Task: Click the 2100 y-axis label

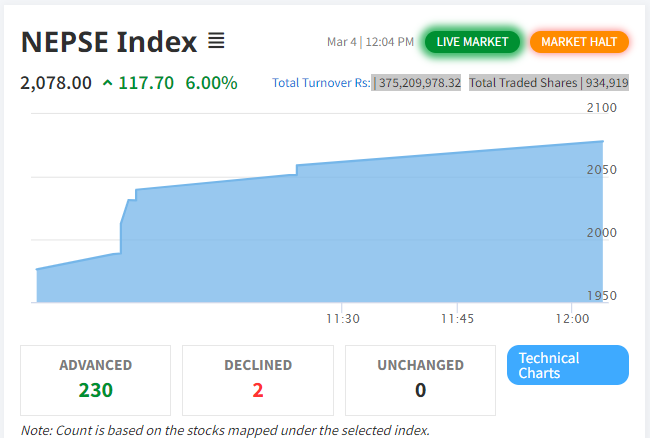Action: pyautogui.click(x=601, y=108)
